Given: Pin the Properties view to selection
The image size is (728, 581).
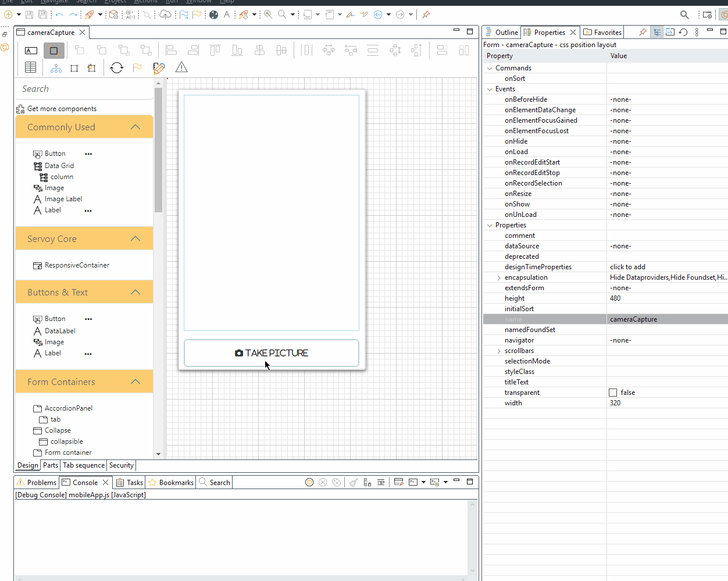Looking at the screenshot, I should 643,33.
